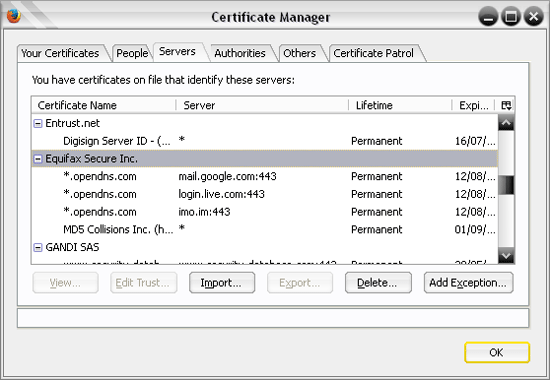
Task: Collapse the Entrust.net group
Action: click(x=38, y=124)
